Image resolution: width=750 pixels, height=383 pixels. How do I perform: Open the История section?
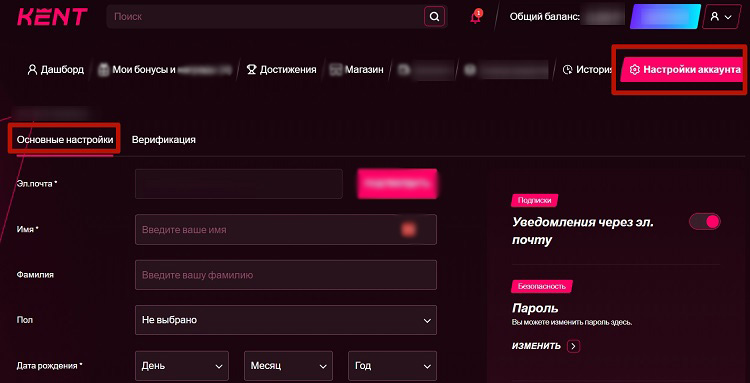pyautogui.click(x=588, y=70)
